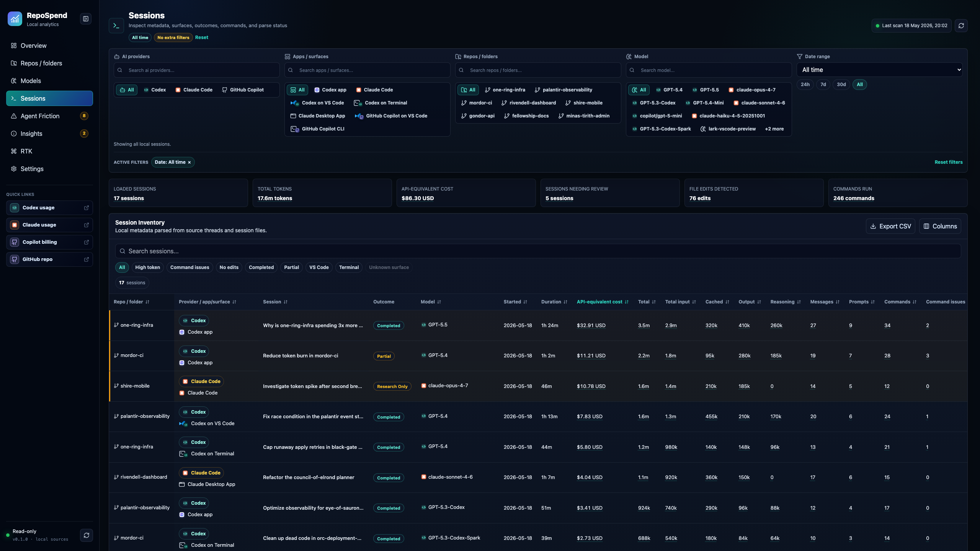This screenshot has height=551, width=980.
Task: Click the Export CSV download icon
Action: [x=873, y=227]
